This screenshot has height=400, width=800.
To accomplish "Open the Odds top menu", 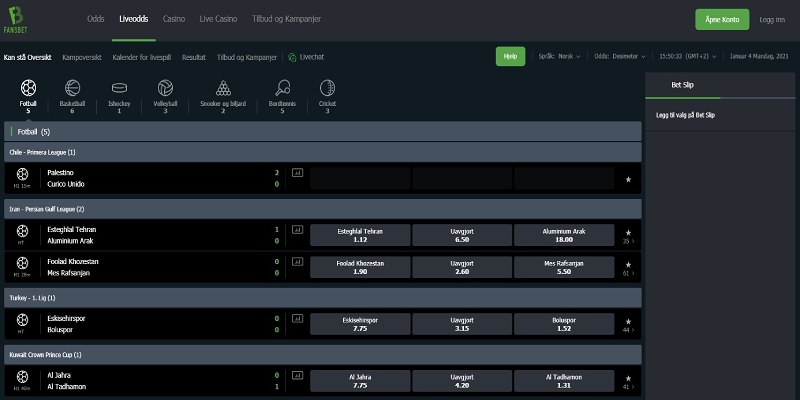I will click(x=95, y=19).
